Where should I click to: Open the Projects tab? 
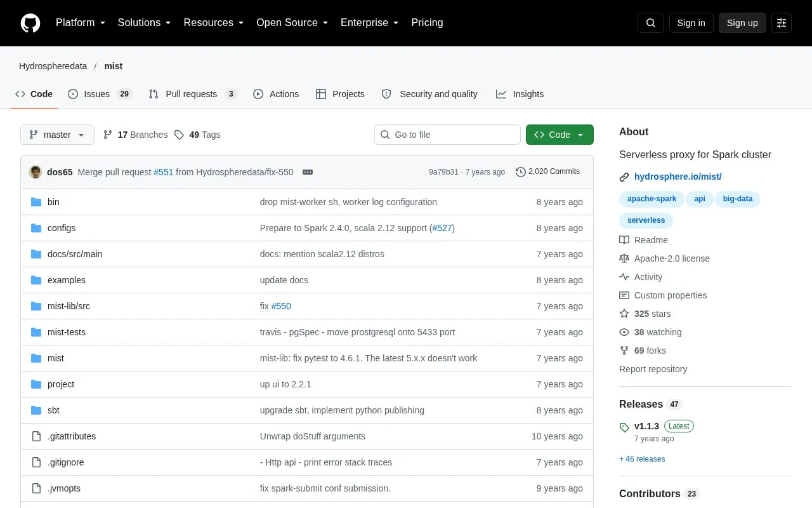pos(340,94)
